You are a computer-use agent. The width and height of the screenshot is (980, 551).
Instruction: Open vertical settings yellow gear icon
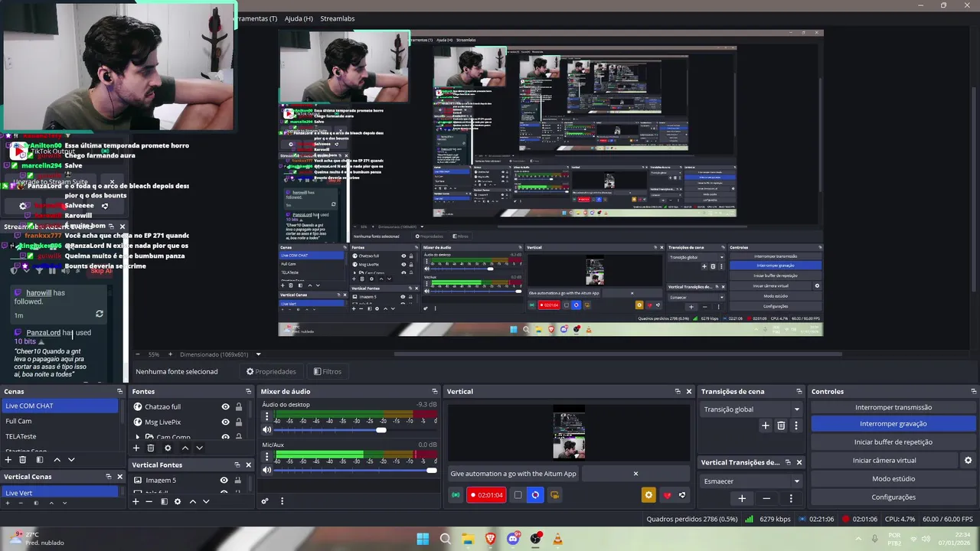(x=648, y=495)
